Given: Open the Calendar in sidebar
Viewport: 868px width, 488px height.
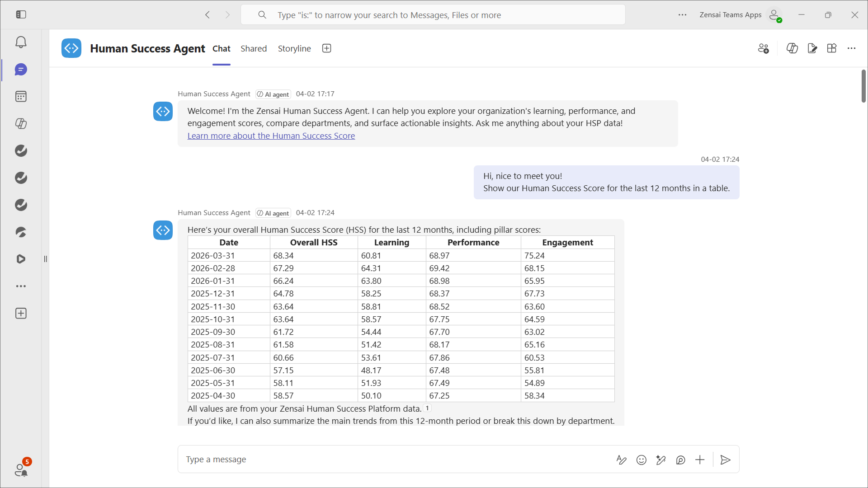Looking at the screenshot, I should click(21, 96).
